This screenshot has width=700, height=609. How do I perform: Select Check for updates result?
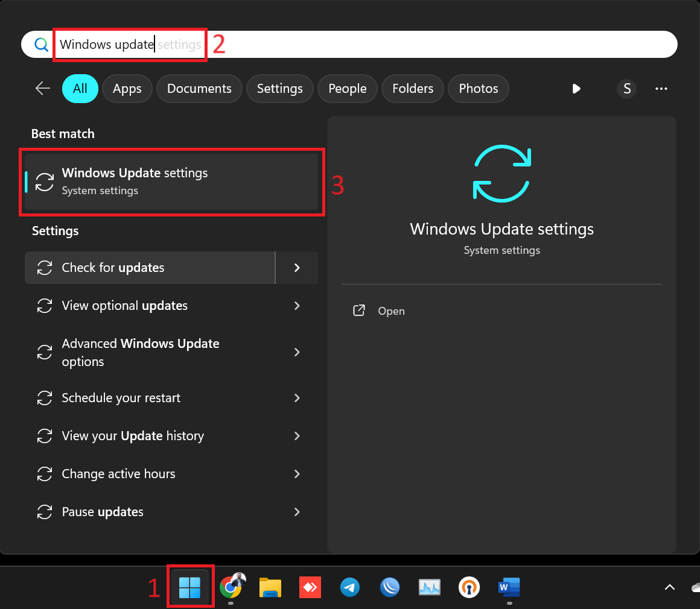point(150,268)
